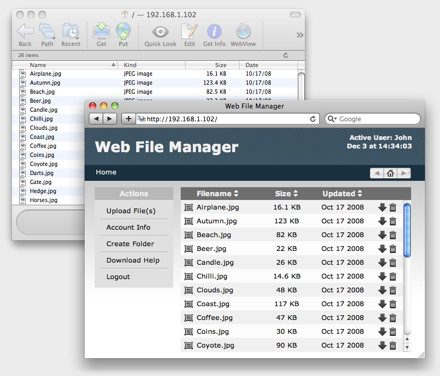Download Beer.jpg with its arrow icon
Viewport: 440px width, 376px height.
[x=382, y=249]
